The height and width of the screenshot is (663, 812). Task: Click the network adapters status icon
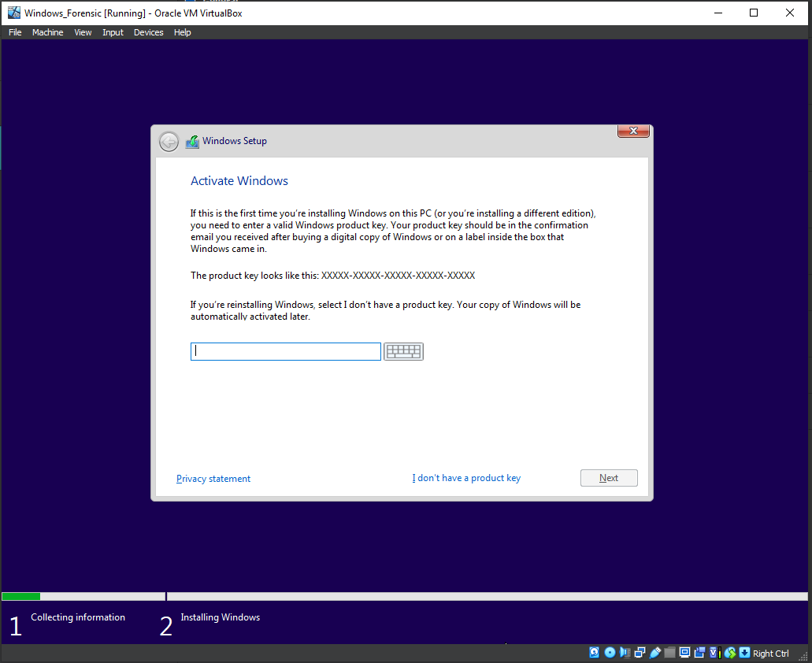tap(640, 653)
